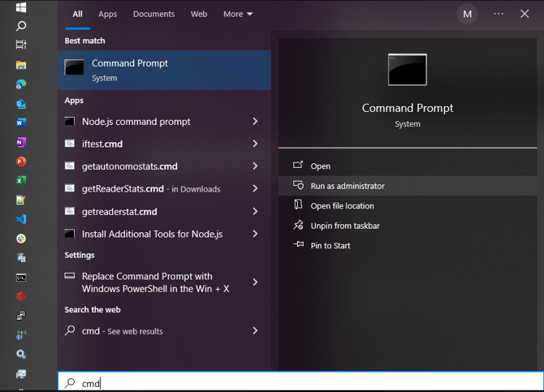Choose Unpin from taskbar
The image size is (544, 392).
click(408, 226)
